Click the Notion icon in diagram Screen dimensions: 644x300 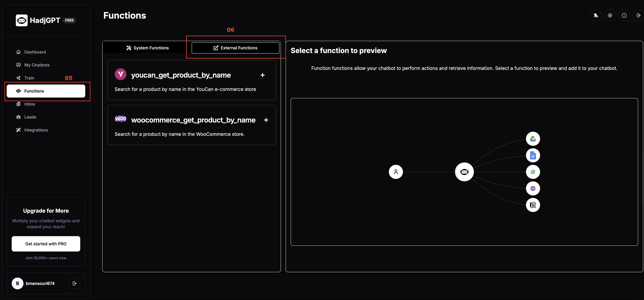point(533,205)
